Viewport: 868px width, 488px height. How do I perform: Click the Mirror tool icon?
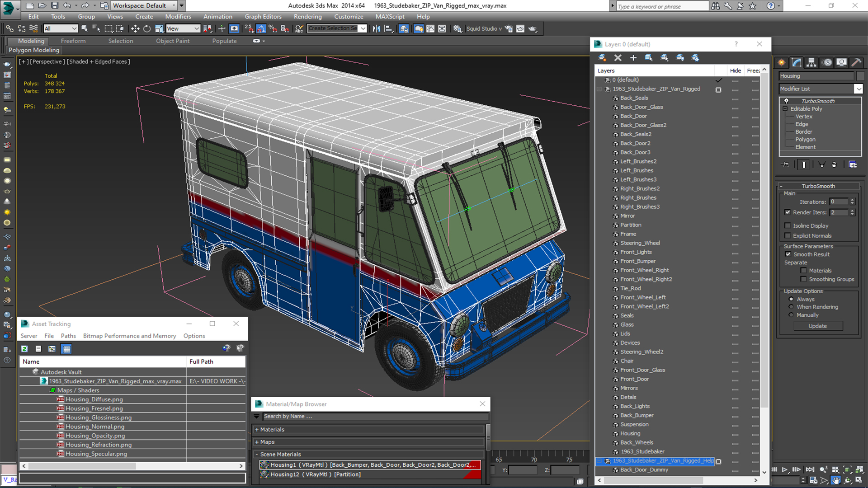click(377, 28)
